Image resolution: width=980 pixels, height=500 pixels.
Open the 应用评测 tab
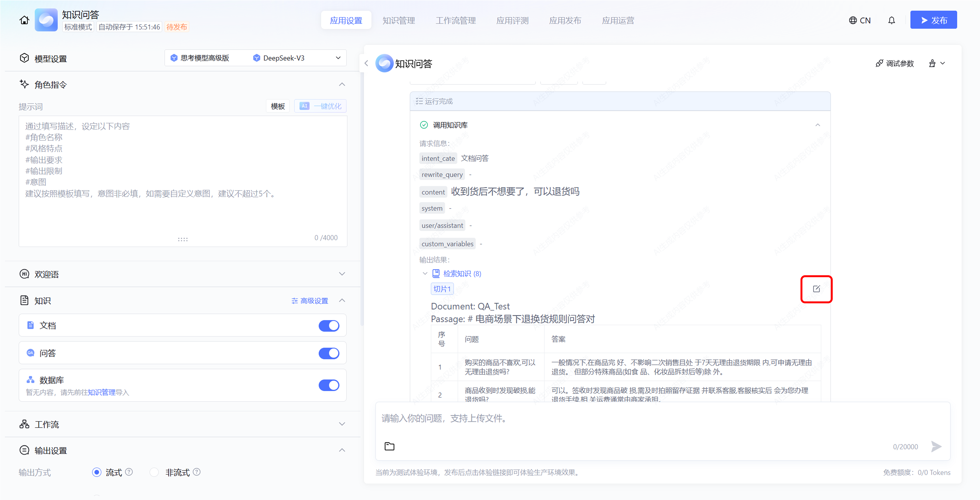(512, 20)
